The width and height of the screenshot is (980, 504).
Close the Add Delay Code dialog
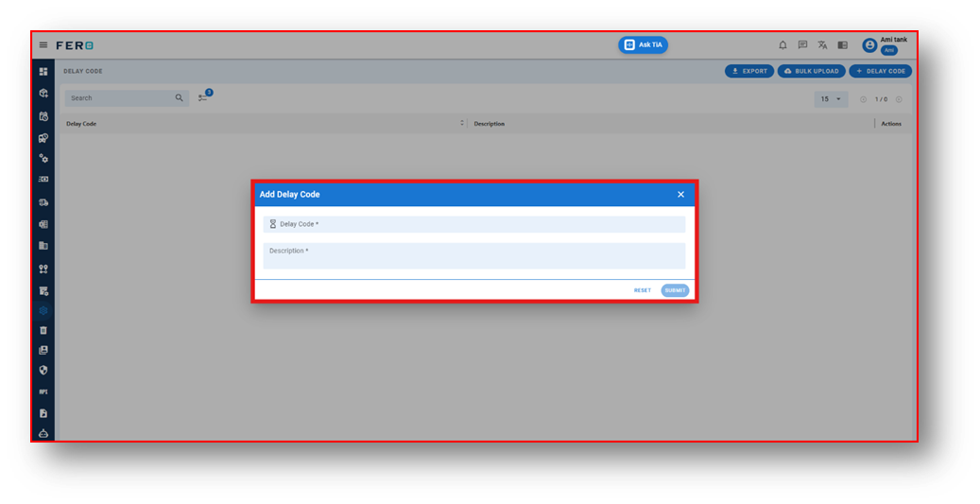(x=680, y=195)
